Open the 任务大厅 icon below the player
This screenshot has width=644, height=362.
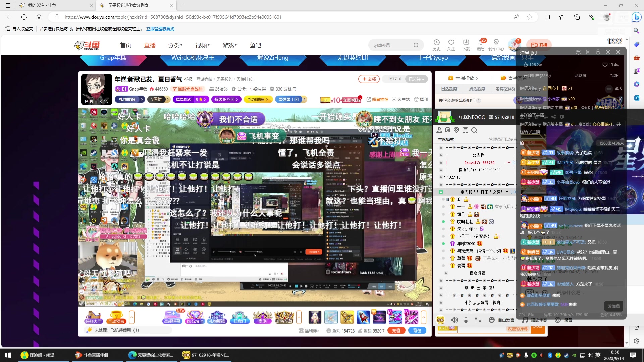(93, 317)
